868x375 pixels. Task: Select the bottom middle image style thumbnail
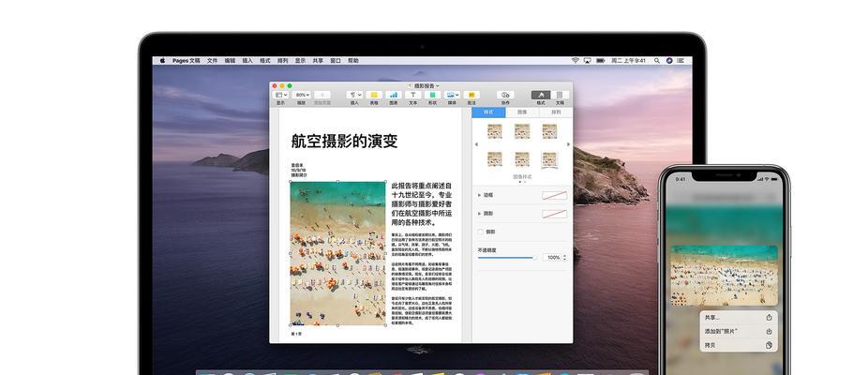(x=522, y=159)
